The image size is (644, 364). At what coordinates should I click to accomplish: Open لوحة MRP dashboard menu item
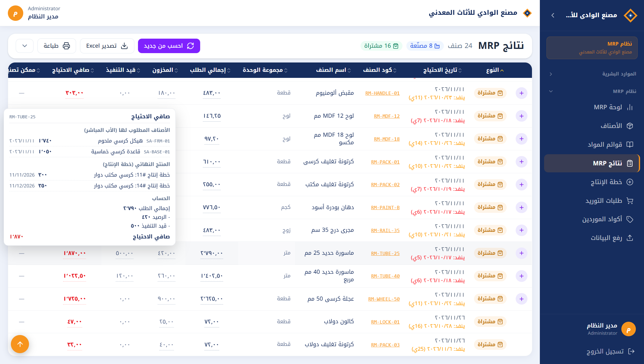(592, 107)
